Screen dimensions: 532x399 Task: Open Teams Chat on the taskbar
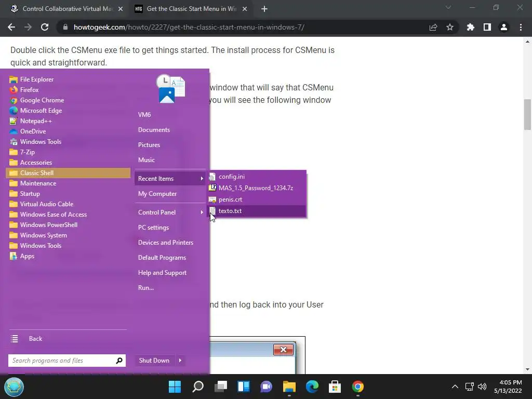click(267, 387)
